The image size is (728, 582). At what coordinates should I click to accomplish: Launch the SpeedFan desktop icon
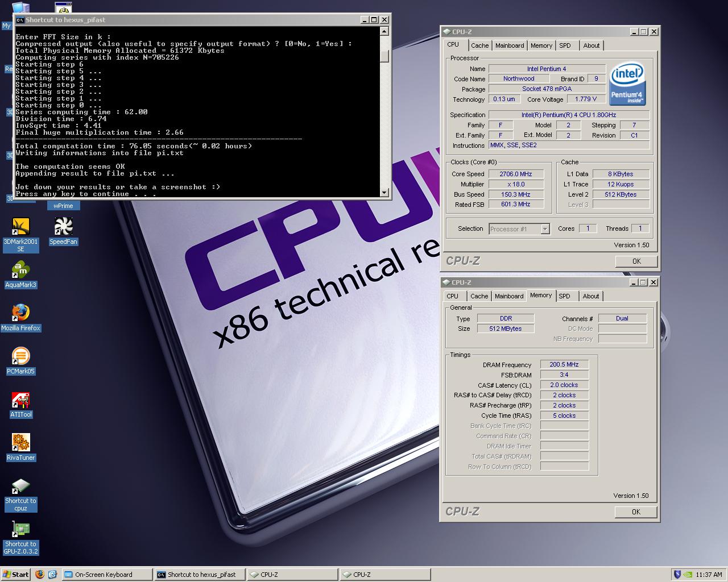63,232
